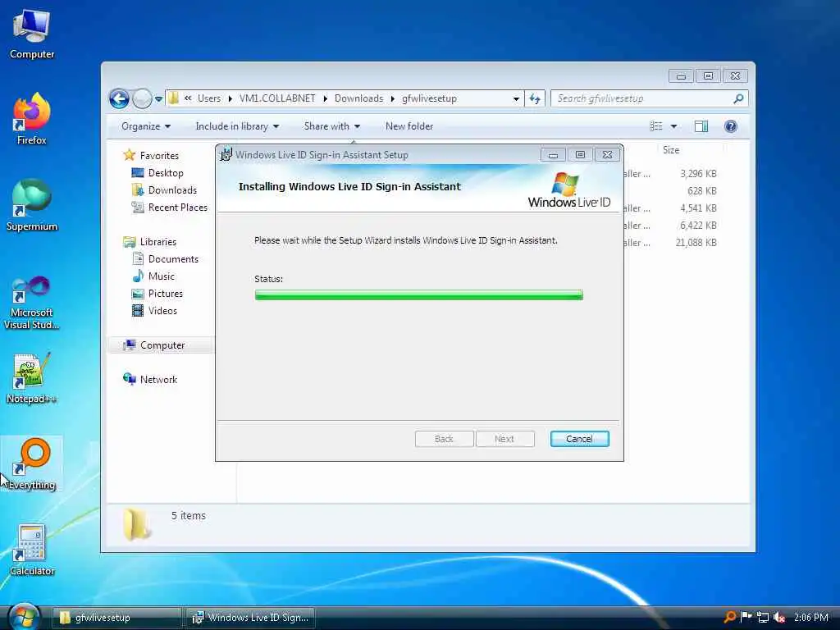The image size is (840, 630).
Task: Select the file sized 21,088 KB
Action: click(696, 243)
